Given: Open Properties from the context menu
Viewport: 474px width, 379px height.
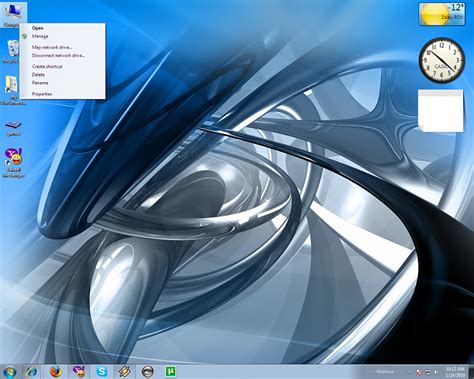Looking at the screenshot, I should coord(42,94).
